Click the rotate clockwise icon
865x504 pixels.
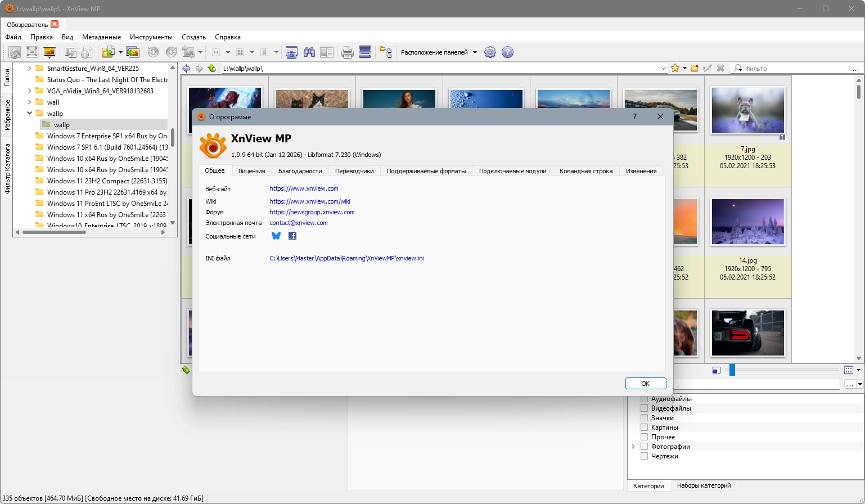tap(171, 52)
